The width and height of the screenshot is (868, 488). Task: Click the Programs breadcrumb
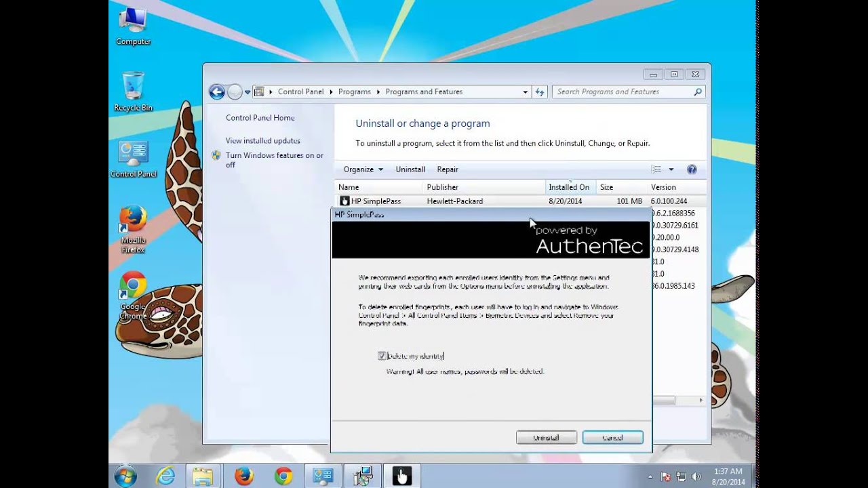click(355, 91)
